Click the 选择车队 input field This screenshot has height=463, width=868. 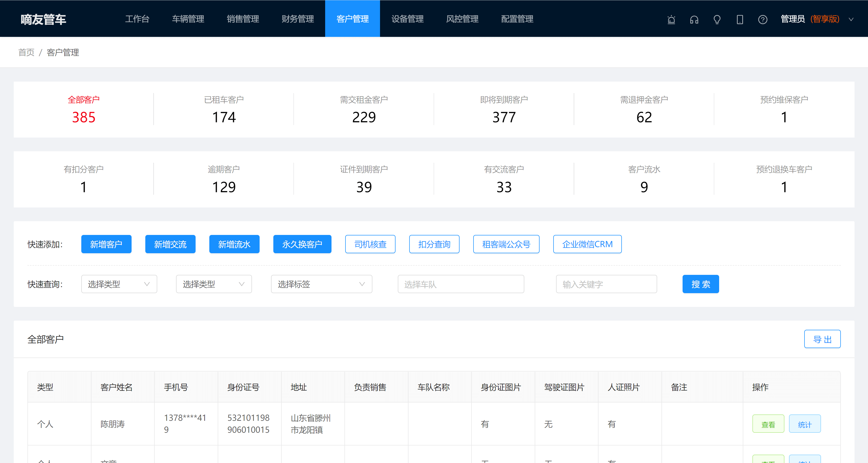point(461,284)
